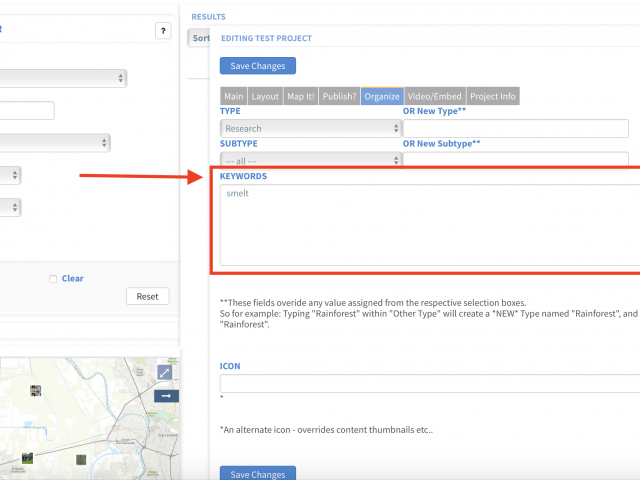Open the Type dropdown showing Research
640x480 pixels.
click(x=310, y=128)
